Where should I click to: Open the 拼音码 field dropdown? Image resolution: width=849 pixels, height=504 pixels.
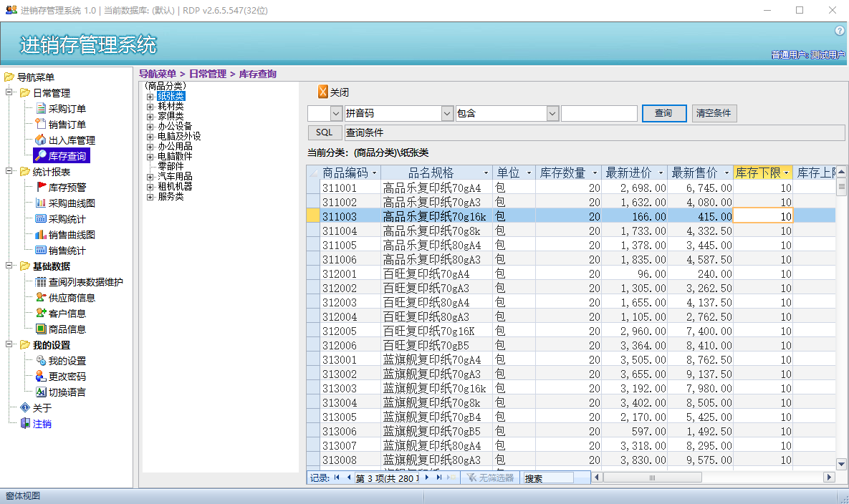[447, 114]
